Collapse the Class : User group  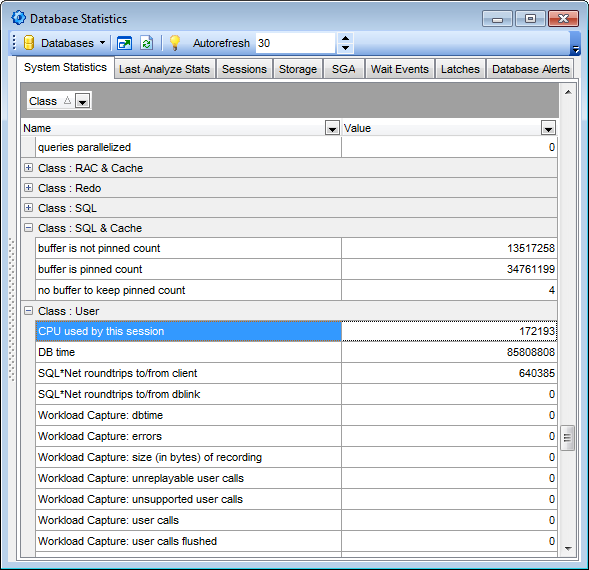29,311
